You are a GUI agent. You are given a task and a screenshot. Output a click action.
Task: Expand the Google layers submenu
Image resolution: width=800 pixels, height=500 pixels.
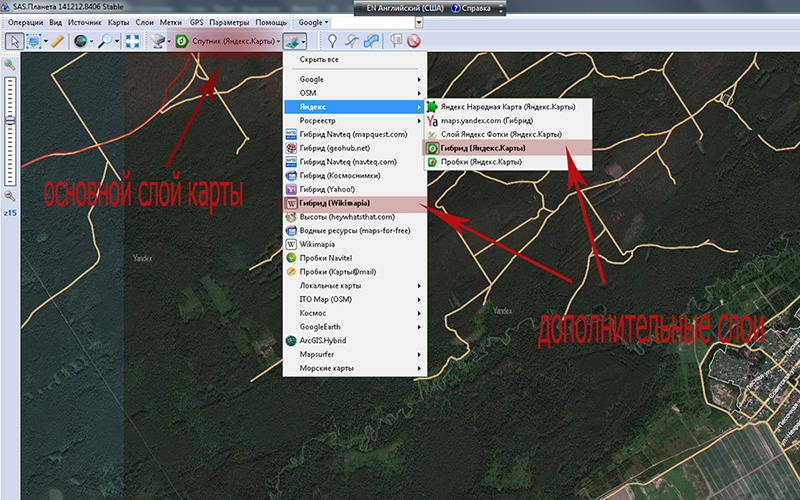(355, 79)
